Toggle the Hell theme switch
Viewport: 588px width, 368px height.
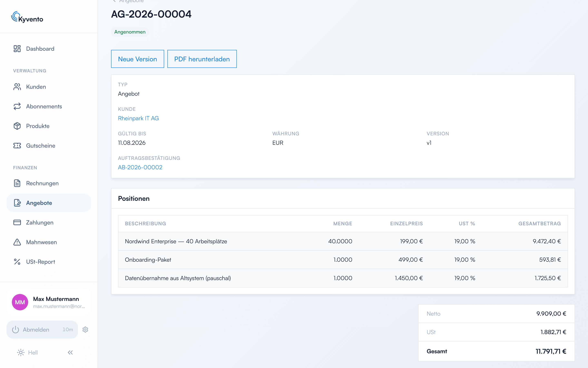(27, 352)
